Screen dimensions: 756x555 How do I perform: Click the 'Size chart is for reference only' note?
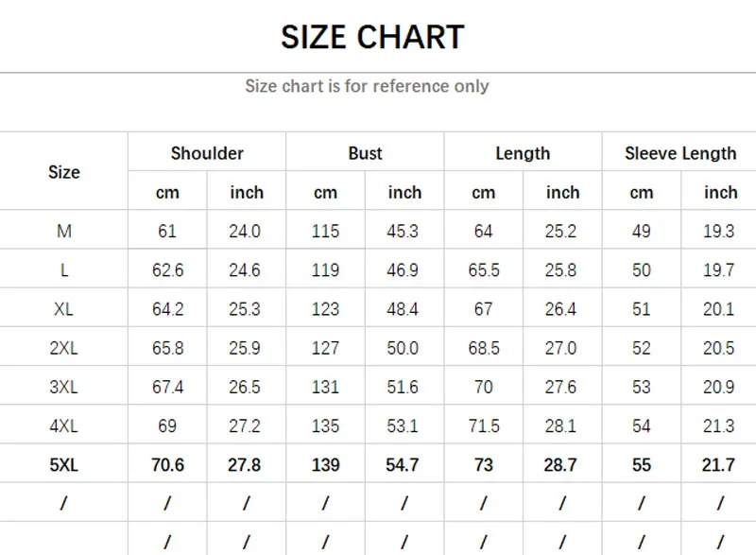click(367, 86)
